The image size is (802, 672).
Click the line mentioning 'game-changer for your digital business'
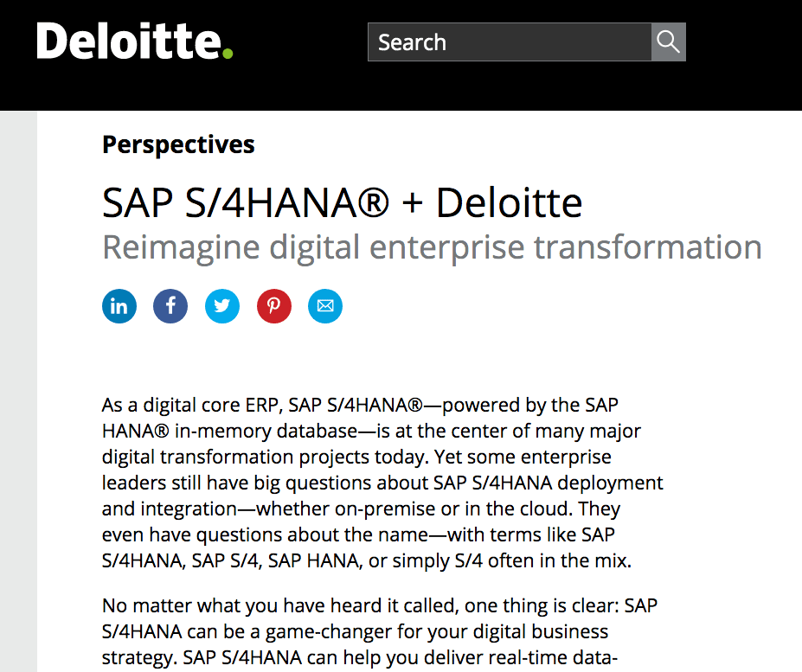coord(355,631)
